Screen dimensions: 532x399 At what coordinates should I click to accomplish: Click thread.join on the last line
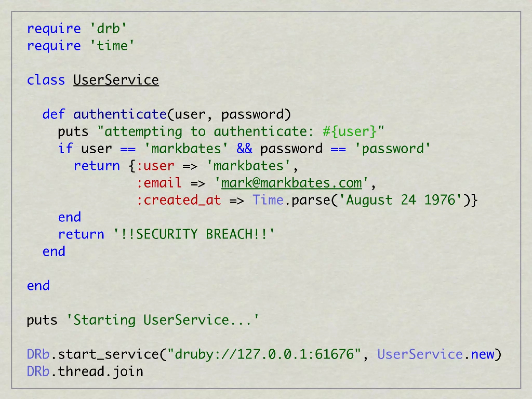tap(100, 371)
